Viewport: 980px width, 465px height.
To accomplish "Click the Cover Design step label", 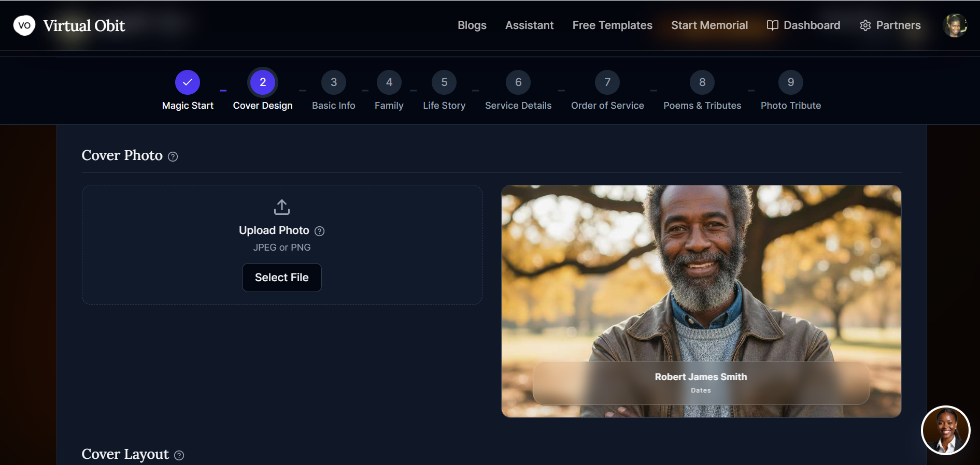I will click(263, 106).
